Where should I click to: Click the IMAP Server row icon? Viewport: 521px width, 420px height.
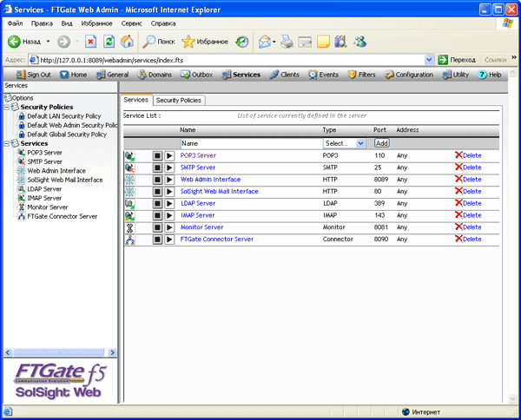(130, 215)
